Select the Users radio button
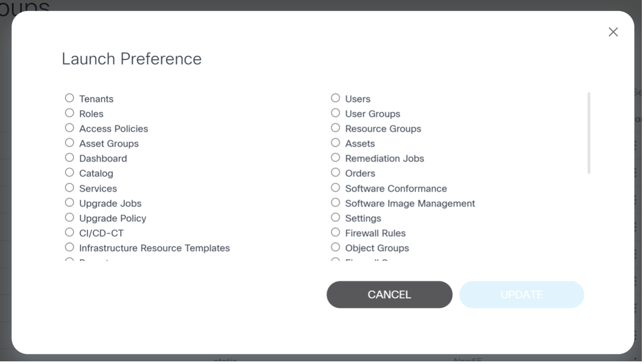The height and width of the screenshot is (364, 644). [x=335, y=98]
